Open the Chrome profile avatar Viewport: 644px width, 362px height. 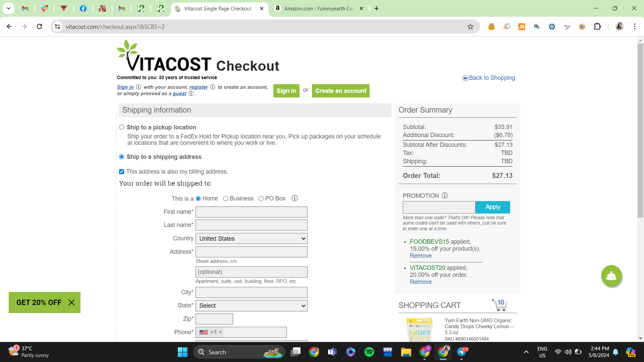click(620, 26)
